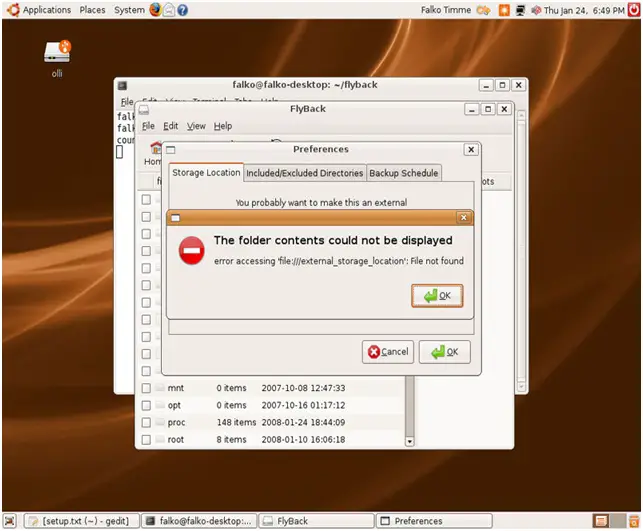Click the Show Desktop button in bottom panel
The width and height of the screenshot is (643, 531).
pyautogui.click(x=10, y=521)
